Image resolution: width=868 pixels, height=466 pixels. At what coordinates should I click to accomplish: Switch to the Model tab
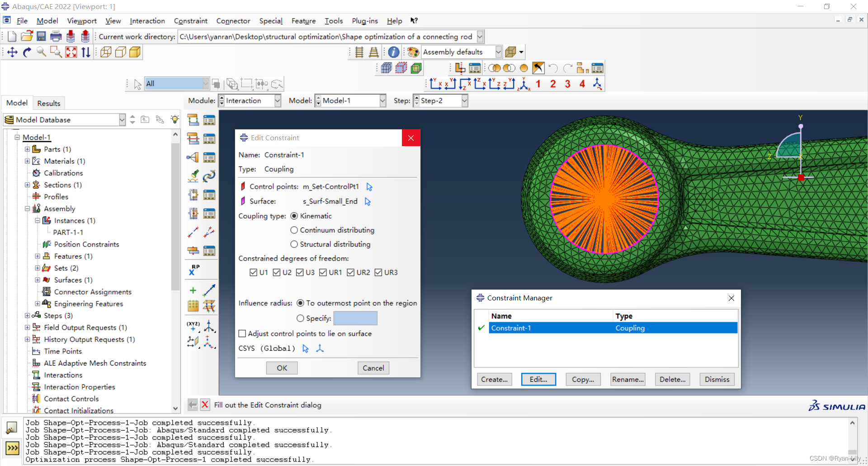point(17,103)
